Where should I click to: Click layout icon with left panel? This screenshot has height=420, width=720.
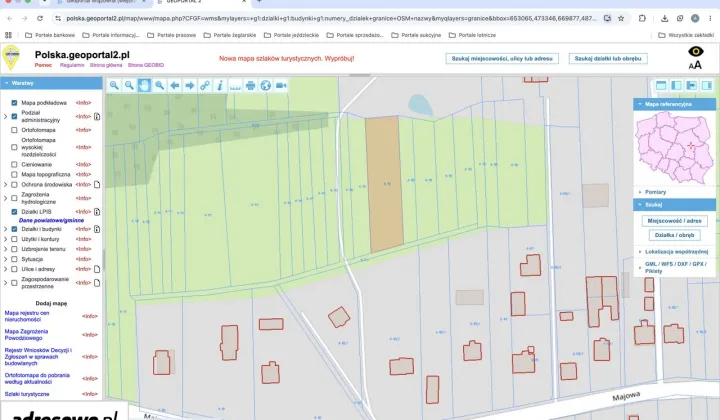click(676, 85)
